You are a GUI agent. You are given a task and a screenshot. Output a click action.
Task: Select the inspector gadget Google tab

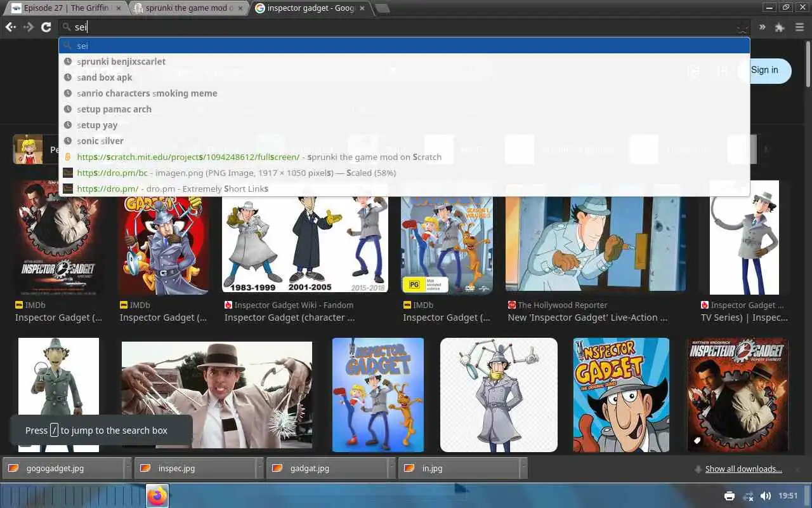(311, 8)
